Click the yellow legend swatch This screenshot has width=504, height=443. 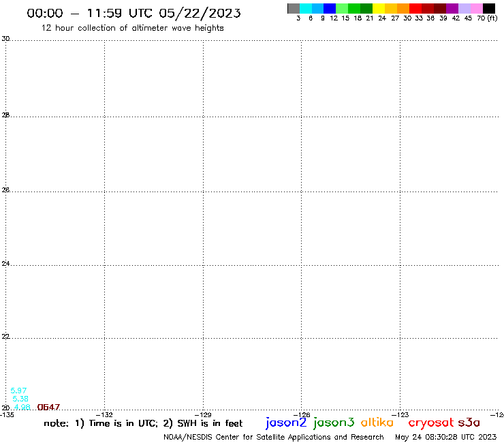coord(379,8)
